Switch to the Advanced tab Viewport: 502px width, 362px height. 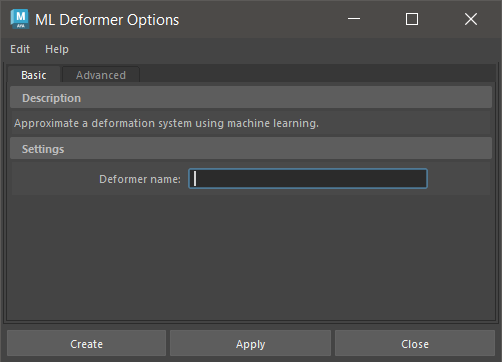tap(101, 75)
